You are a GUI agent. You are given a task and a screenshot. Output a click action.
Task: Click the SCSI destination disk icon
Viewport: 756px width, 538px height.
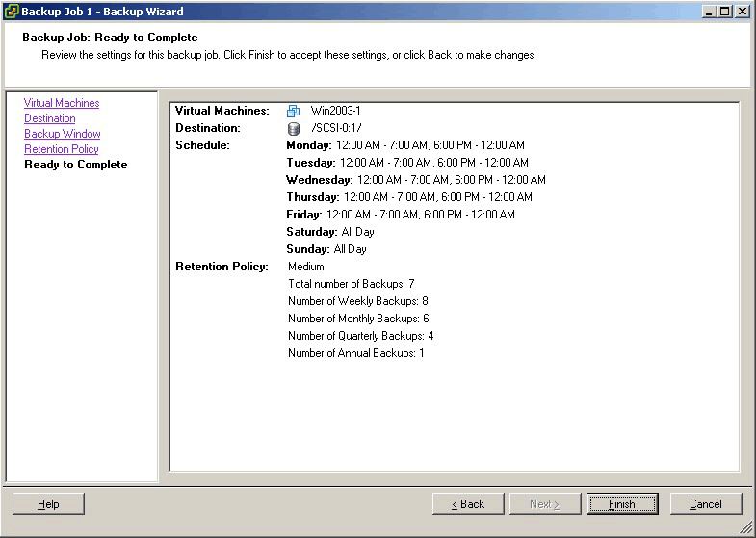tap(294, 128)
